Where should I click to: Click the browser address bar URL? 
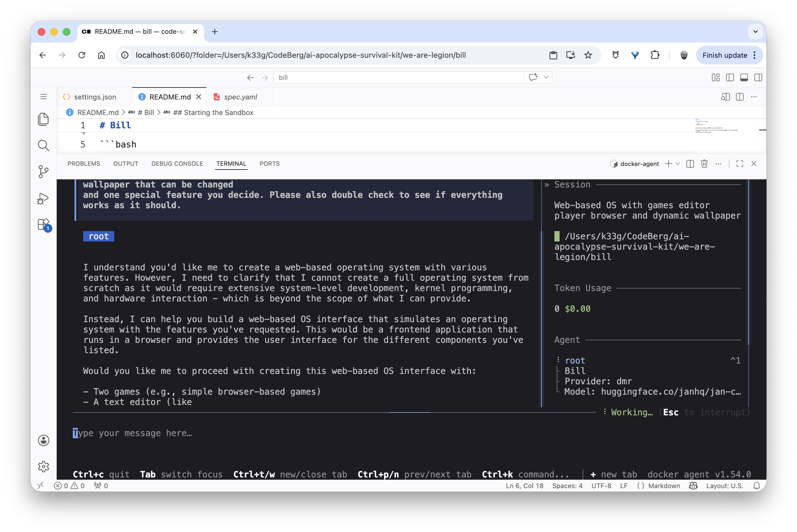(x=301, y=55)
